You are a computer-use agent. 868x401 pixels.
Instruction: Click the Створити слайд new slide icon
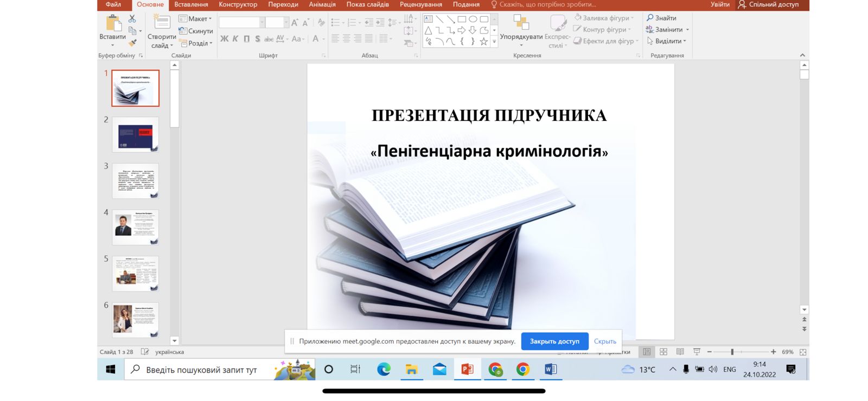tap(161, 22)
